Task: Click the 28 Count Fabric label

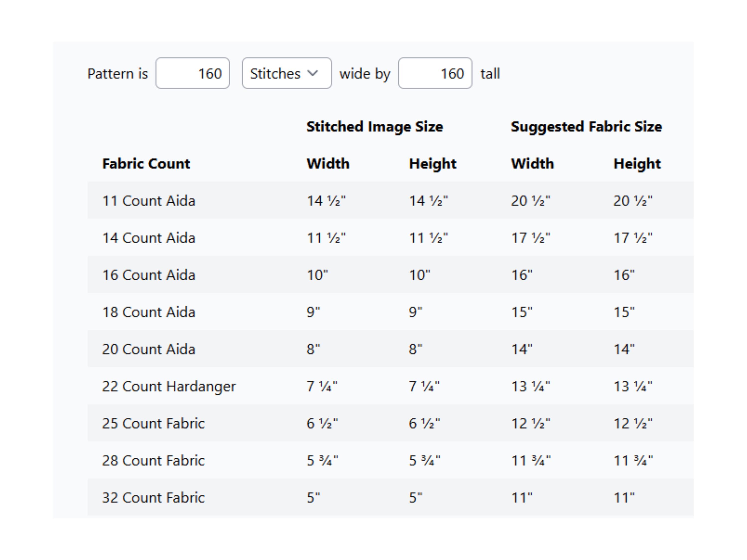Action: (153, 461)
